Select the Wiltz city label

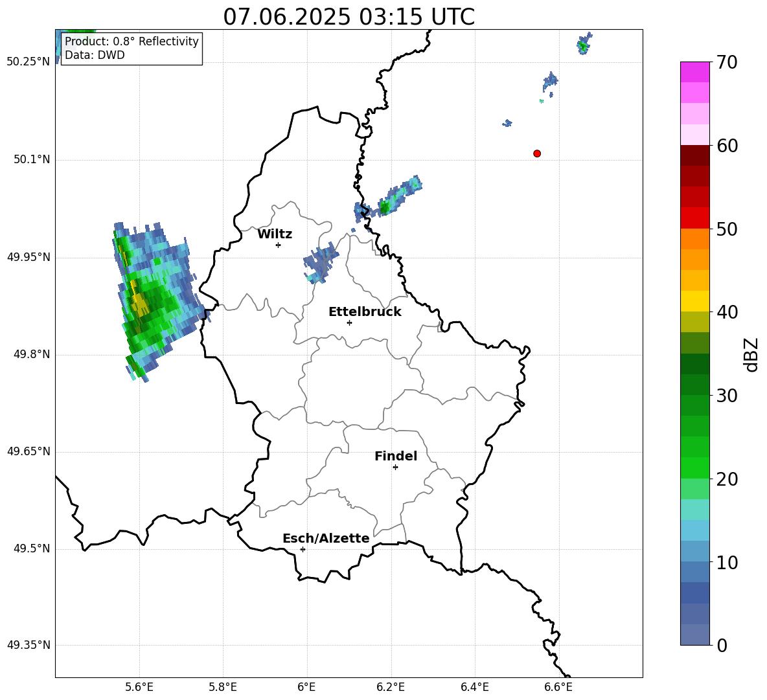[275, 234]
